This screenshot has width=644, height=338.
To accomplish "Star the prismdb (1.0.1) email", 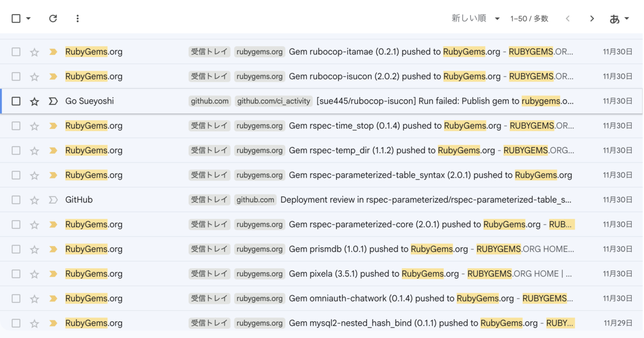I will pos(34,250).
